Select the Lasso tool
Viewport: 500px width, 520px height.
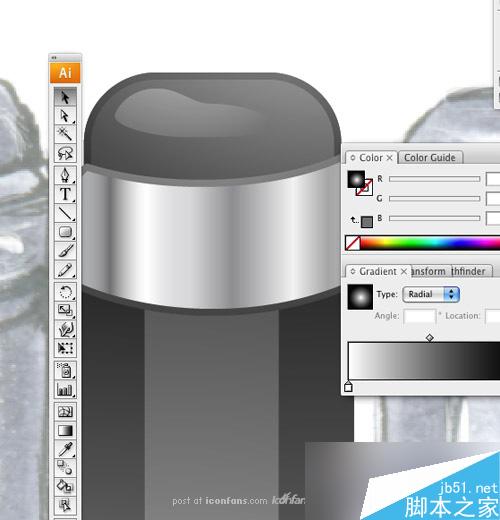point(65,153)
